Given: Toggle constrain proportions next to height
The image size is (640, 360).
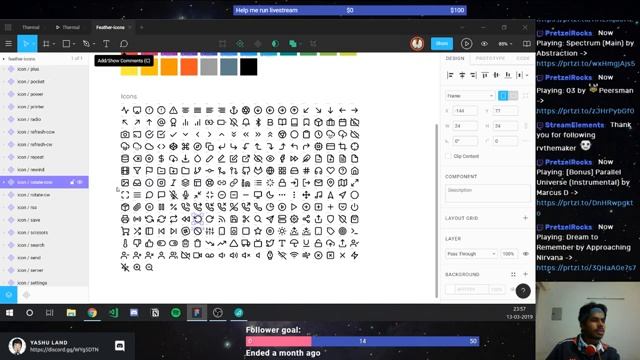Looking at the screenshot, I should [x=526, y=126].
